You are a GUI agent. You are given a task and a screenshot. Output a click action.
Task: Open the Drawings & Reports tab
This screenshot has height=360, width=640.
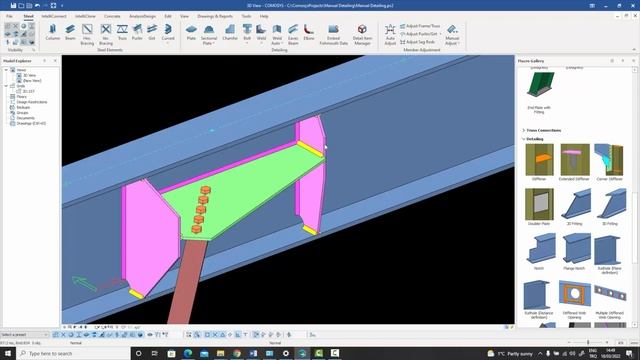[x=215, y=16]
